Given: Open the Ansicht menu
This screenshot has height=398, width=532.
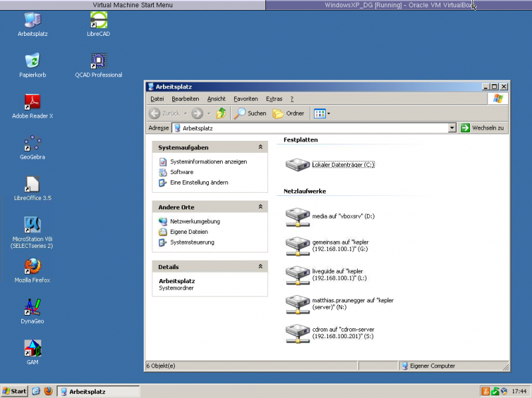Looking at the screenshot, I should tap(217, 98).
